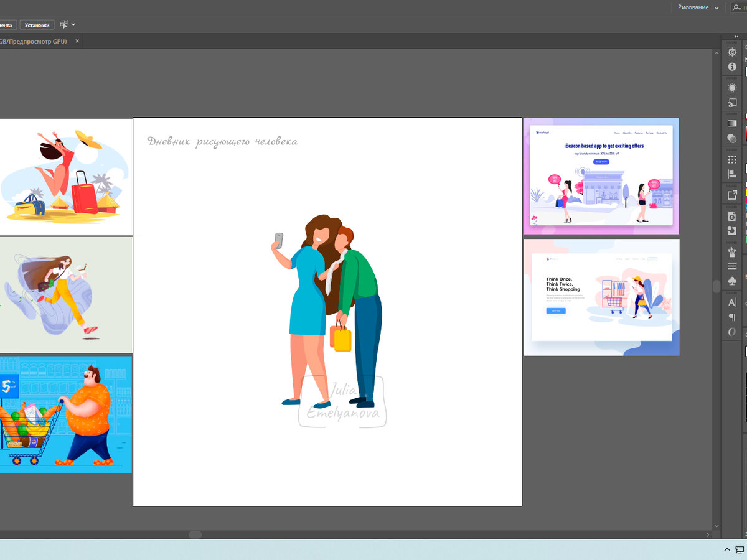
Task: Switch to the GB/Предпросмотр GPU document tab
Action: pyautogui.click(x=34, y=40)
